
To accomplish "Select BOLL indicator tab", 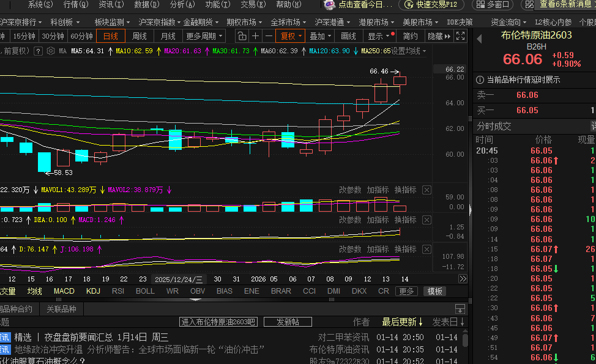I will [x=145, y=291].
